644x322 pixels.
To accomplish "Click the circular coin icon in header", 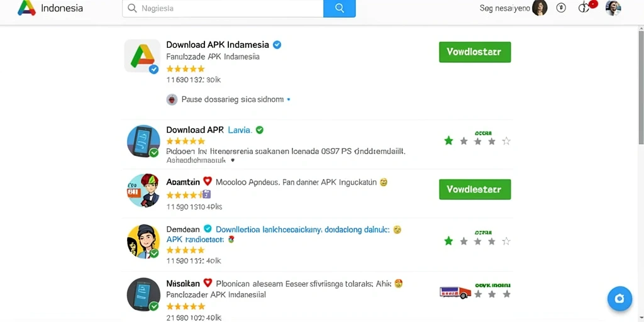I will (561, 8).
